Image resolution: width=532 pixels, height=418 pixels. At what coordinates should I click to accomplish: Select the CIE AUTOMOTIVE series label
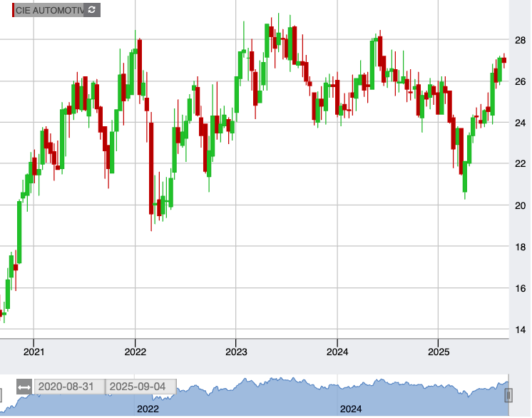49,10
